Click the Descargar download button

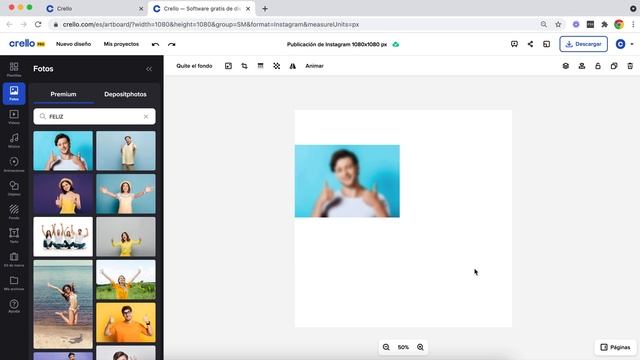point(583,44)
